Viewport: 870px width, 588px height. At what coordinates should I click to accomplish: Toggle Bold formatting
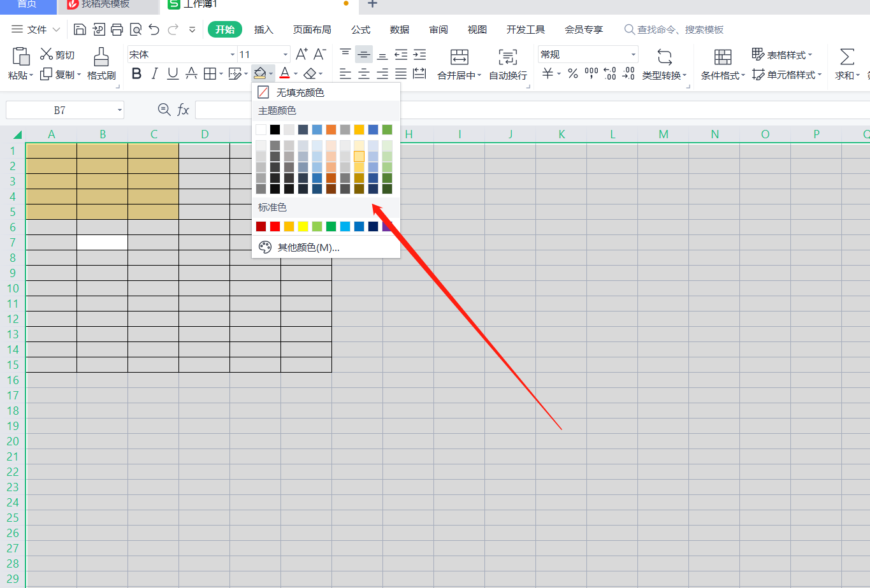pos(136,74)
